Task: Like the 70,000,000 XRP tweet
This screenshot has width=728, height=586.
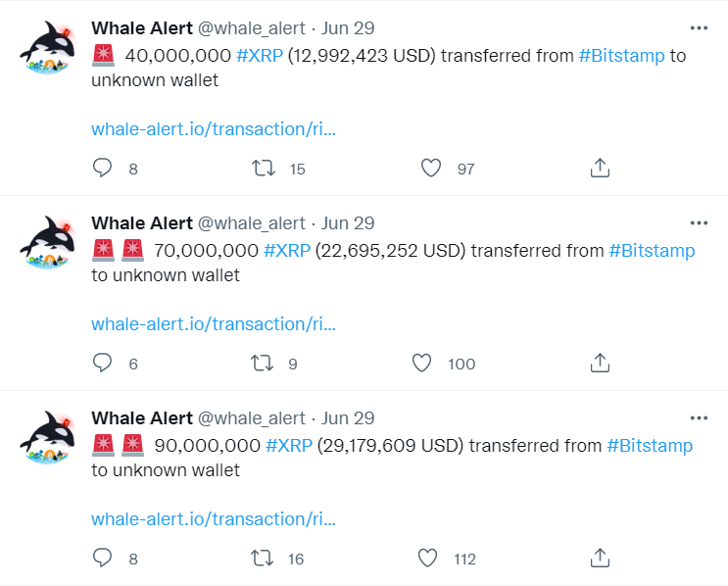Action: click(422, 364)
